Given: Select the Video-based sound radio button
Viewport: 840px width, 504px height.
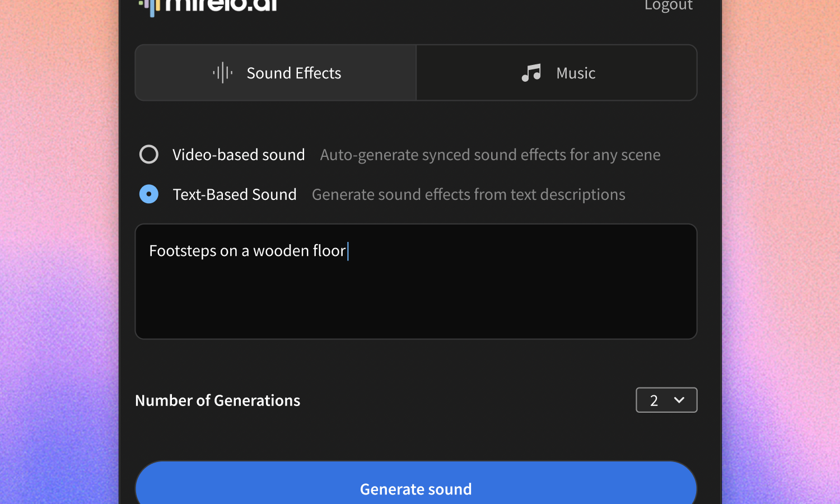Looking at the screenshot, I should (149, 155).
